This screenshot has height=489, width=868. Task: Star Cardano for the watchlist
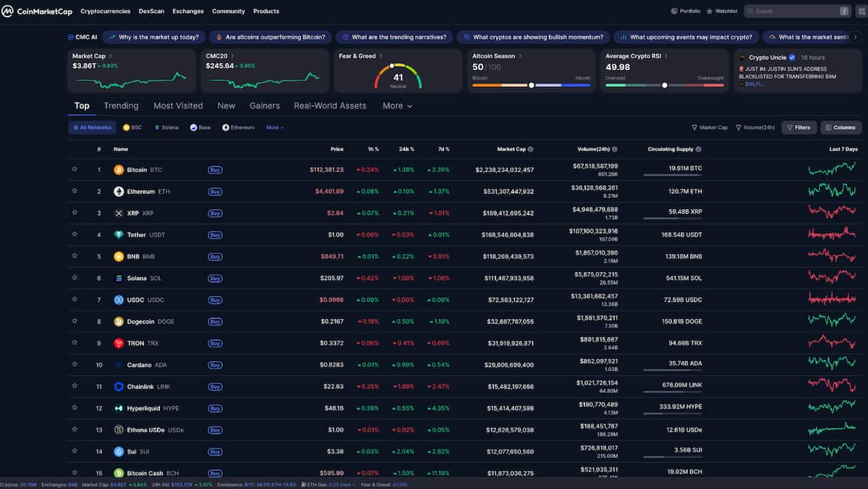pos(75,365)
